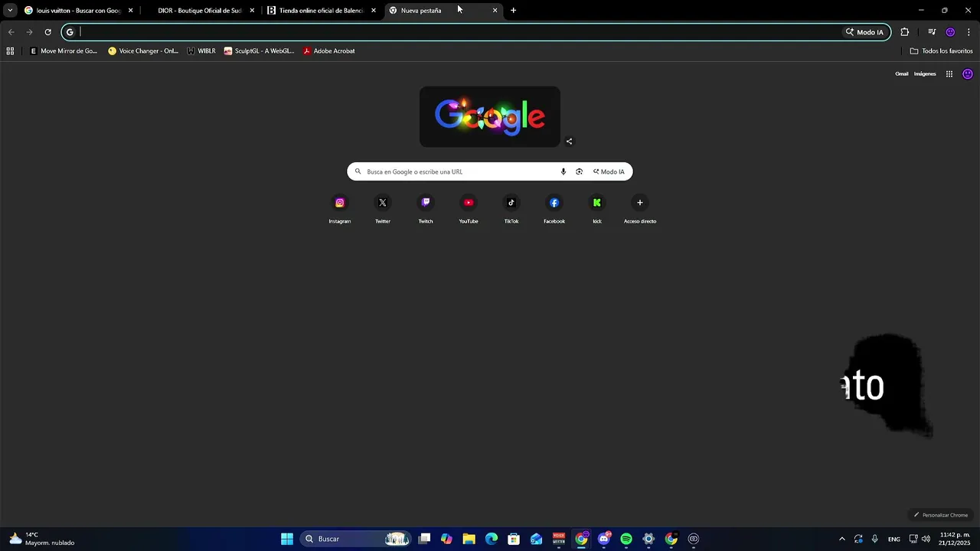Open Todos los favoritos folder
This screenshot has height=551, width=980.
click(941, 51)
